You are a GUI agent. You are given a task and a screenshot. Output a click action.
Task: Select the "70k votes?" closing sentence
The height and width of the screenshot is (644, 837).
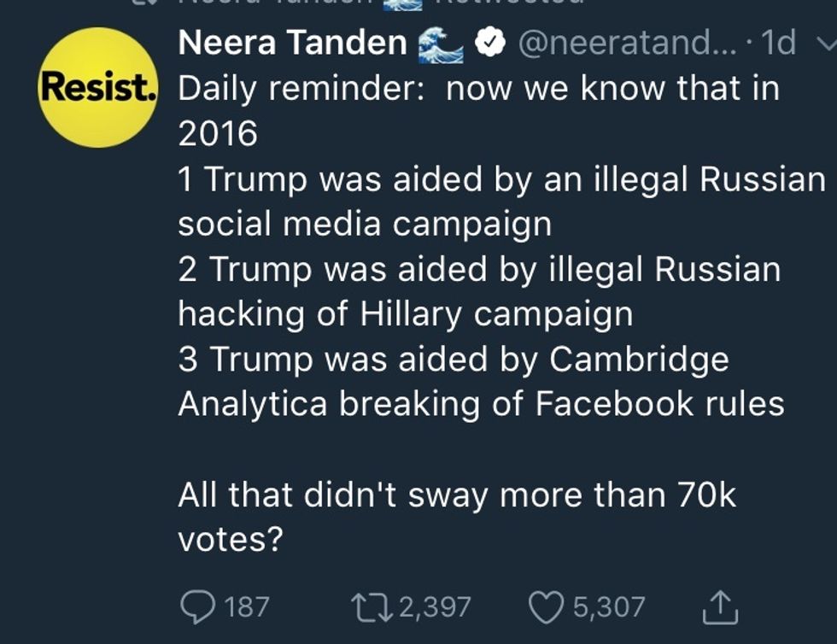(x=456, y=517)
